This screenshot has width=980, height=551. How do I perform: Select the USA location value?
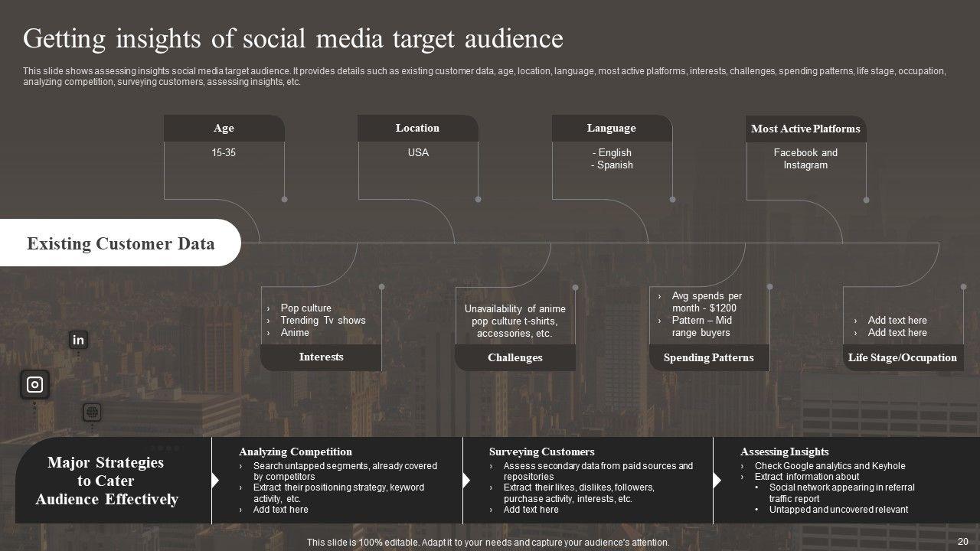(418, 153)
